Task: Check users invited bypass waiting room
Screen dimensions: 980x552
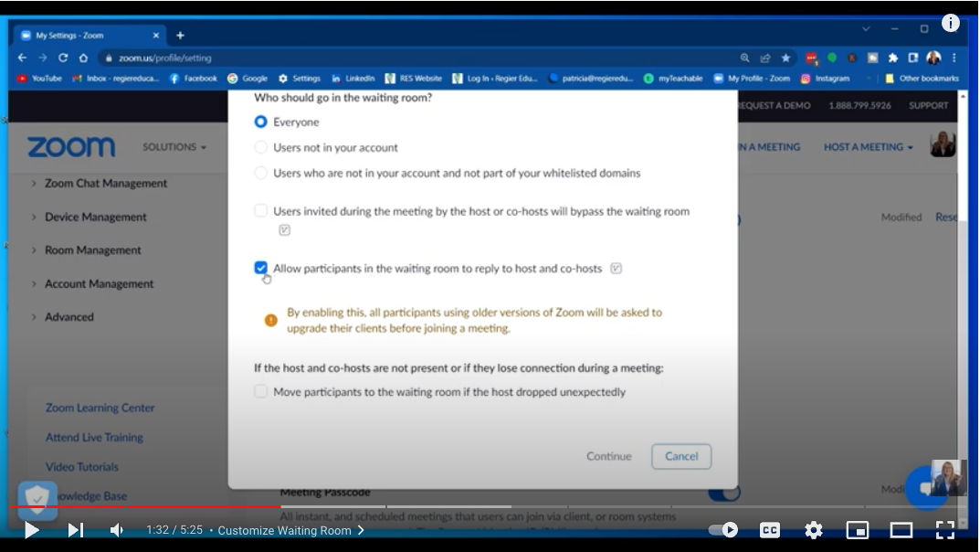Action: coord(260,211)
